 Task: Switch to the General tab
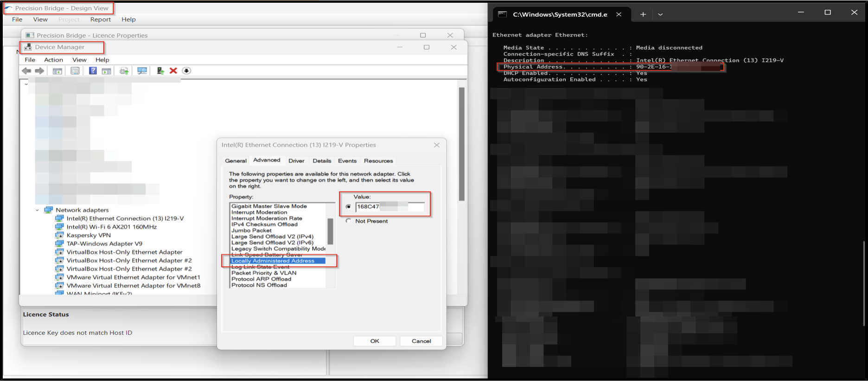236,161
